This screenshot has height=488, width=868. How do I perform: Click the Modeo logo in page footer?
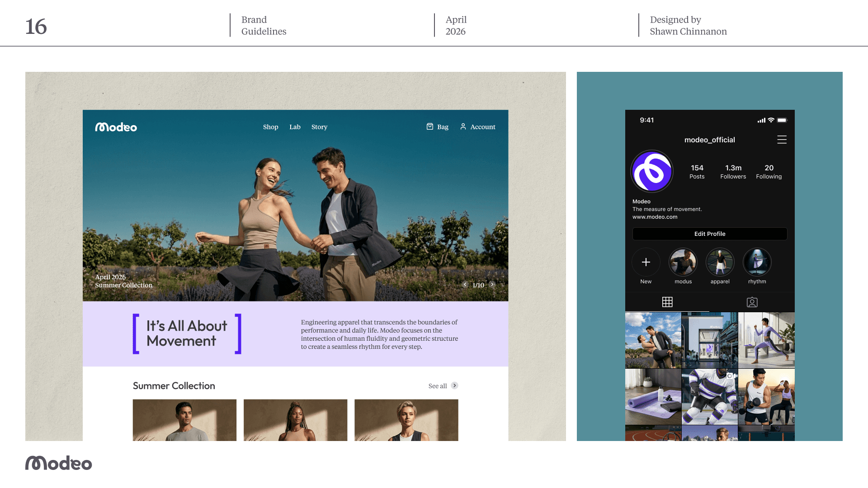tap(58, 463)
